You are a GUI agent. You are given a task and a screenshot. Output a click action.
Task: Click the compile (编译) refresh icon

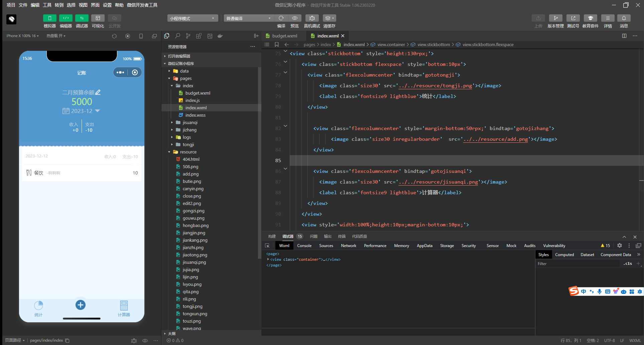click(x=281, y=18)
